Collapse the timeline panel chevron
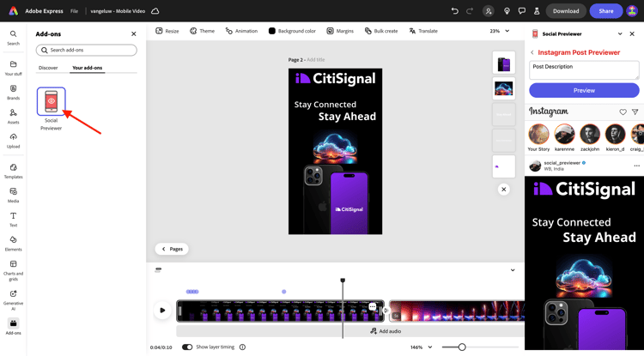Viewport: 644px width, 356px height. tap(513, 270)
